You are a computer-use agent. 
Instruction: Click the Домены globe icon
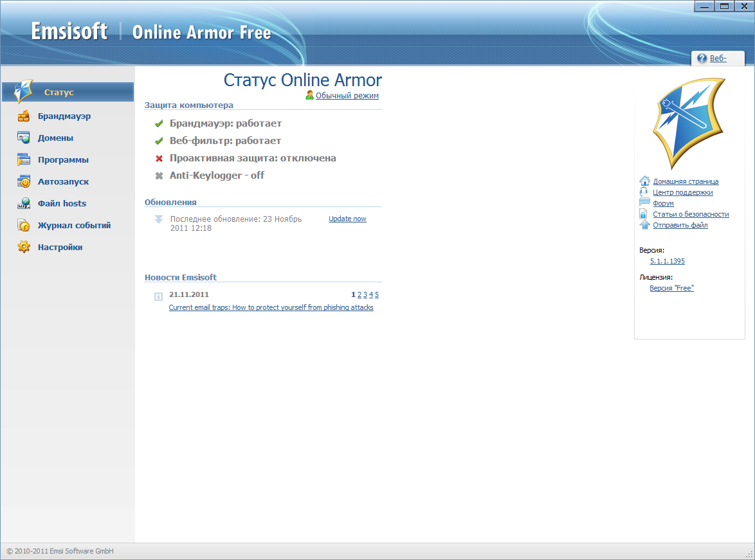pos(24,138)
